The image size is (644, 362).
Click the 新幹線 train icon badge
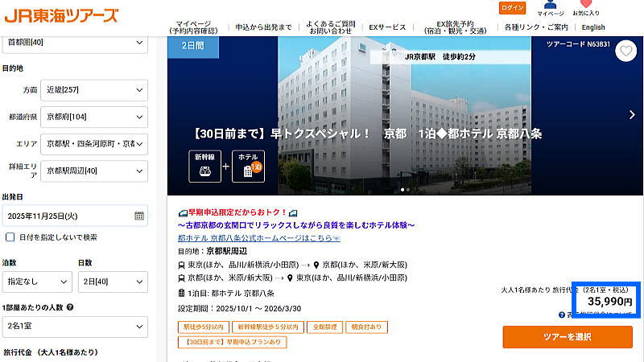click(x=205, y=167)
